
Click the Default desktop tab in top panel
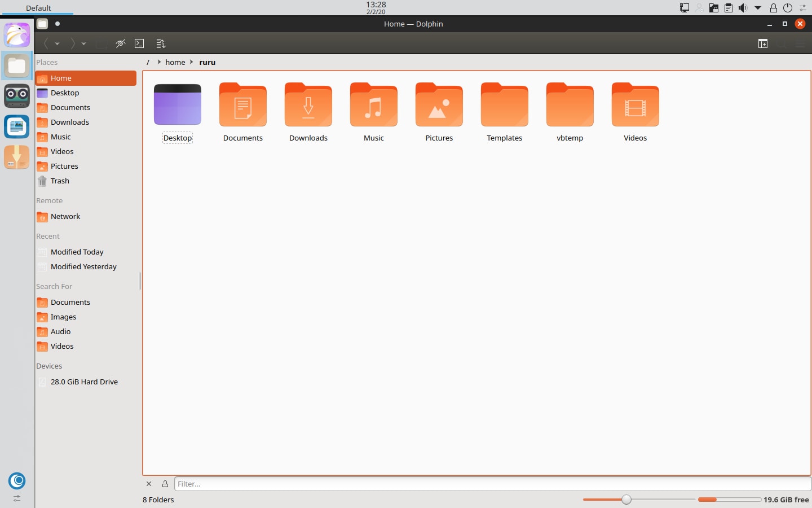tap(38, 8)
